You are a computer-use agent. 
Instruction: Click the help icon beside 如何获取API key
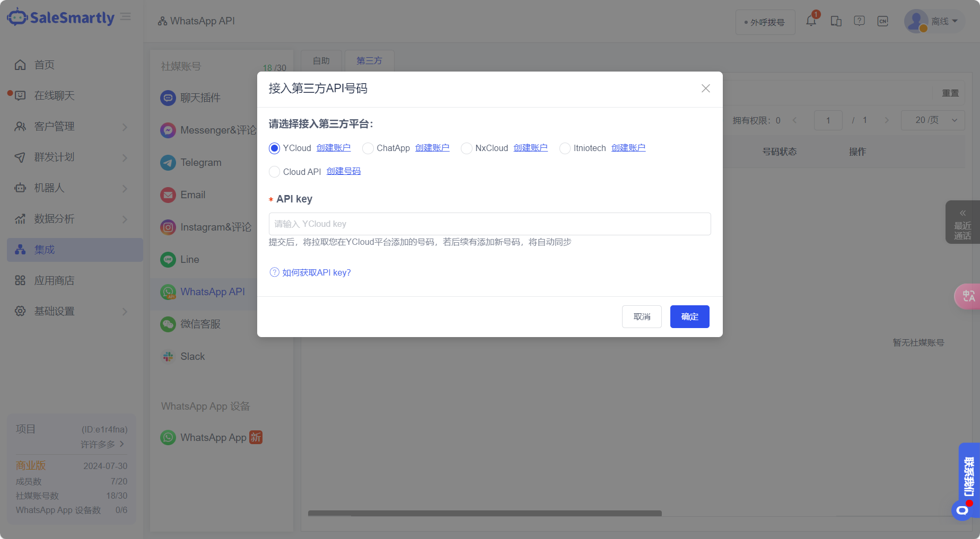tap(274, 272)
